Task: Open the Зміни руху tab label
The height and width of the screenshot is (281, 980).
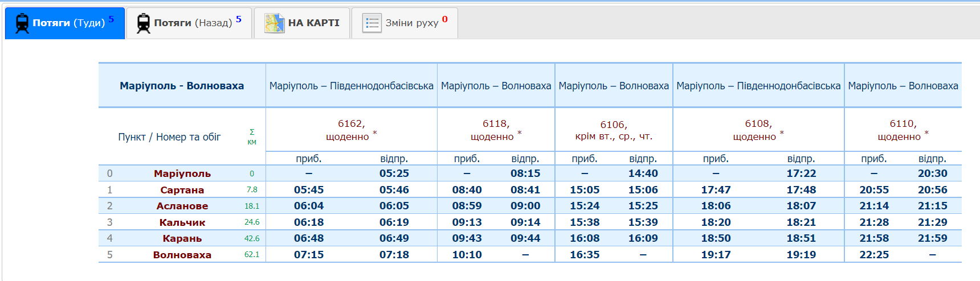Action: click(411, 23)
